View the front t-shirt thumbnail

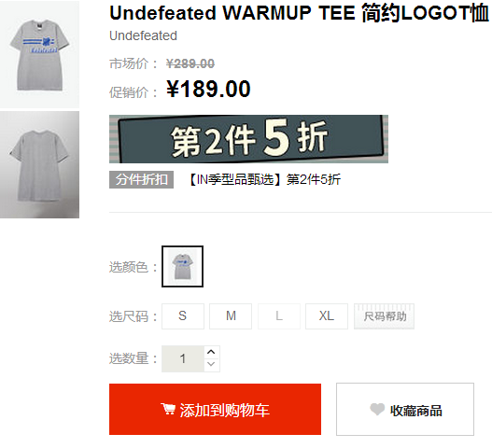[39, 54]
